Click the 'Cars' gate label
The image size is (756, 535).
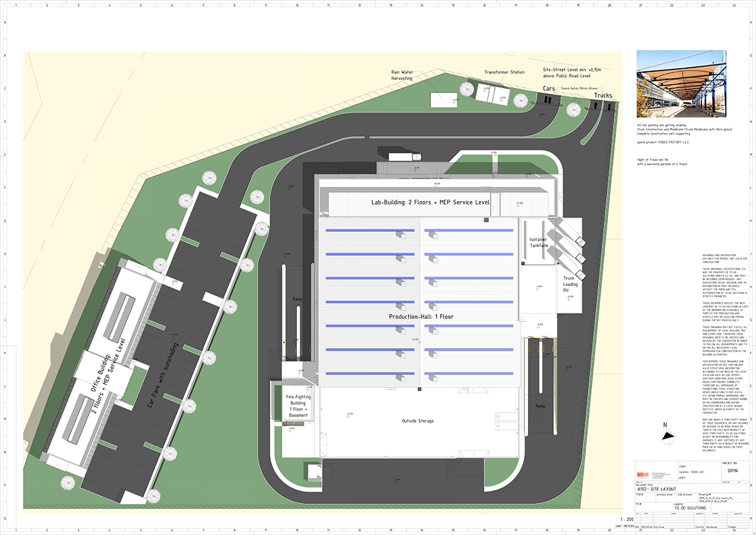tap(549, 89)
